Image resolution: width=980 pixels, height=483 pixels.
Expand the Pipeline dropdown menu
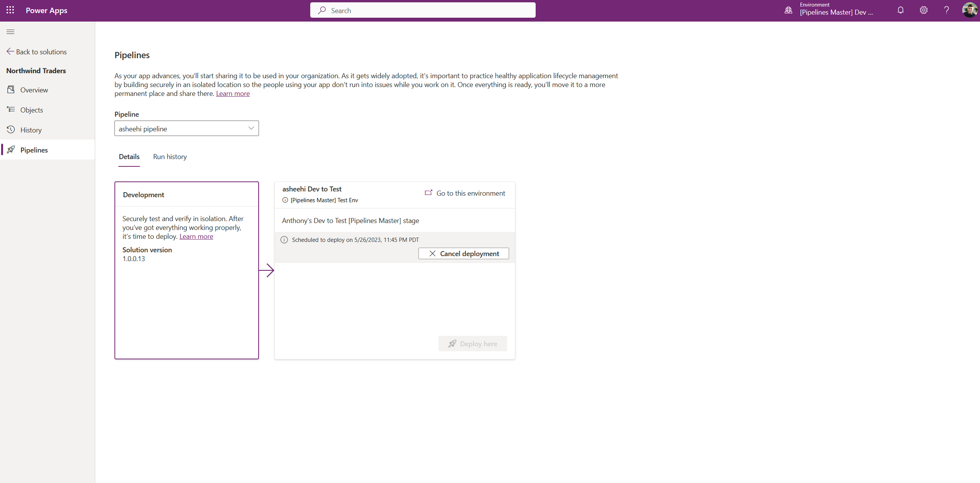(250, 128)
